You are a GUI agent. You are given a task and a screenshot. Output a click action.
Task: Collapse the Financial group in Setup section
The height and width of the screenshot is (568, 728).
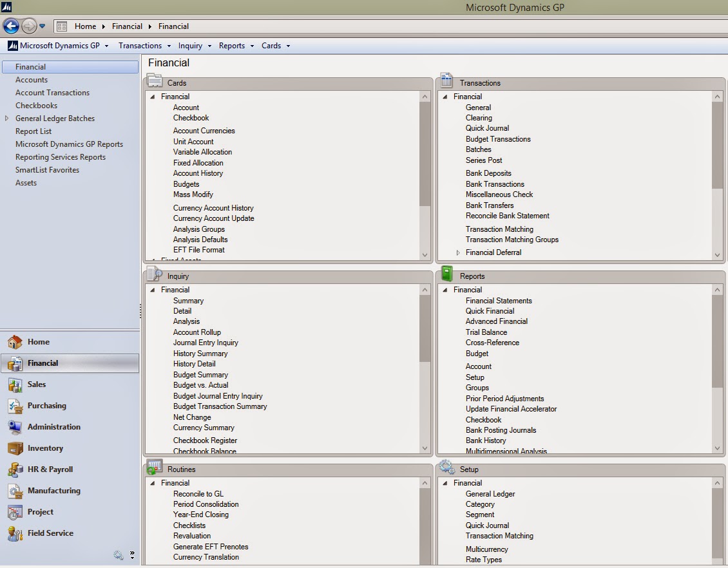click(x=445, y=483)
